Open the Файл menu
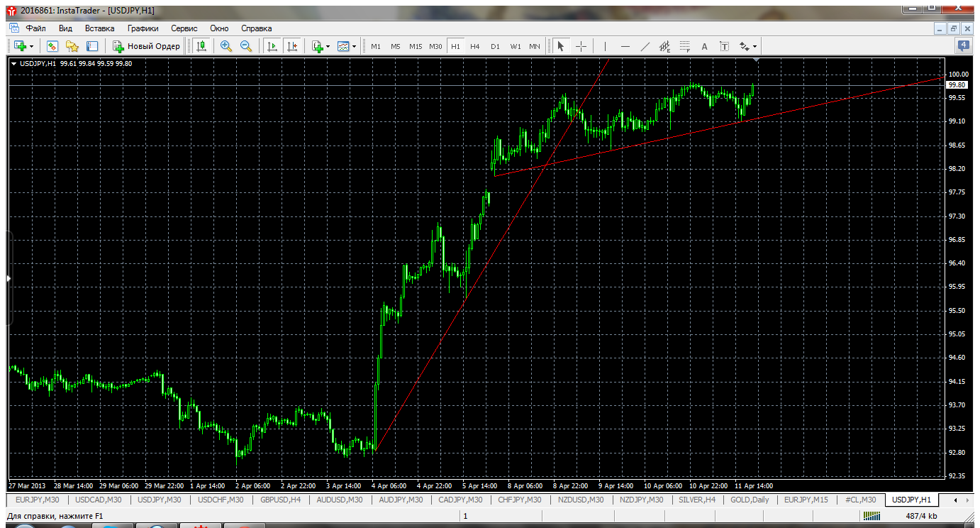Image resolution: width=980 pixels, height=528 pixels. pyautogui.click(x=36, y=28)
